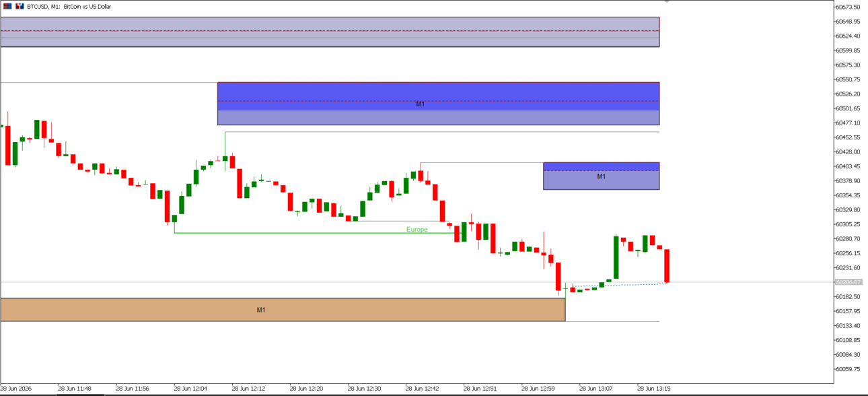Image resolution: width=868 pixels, height=396 pixels.
Task: Click price label 60526.20 on the axis
Action: [x=848, y=94]
